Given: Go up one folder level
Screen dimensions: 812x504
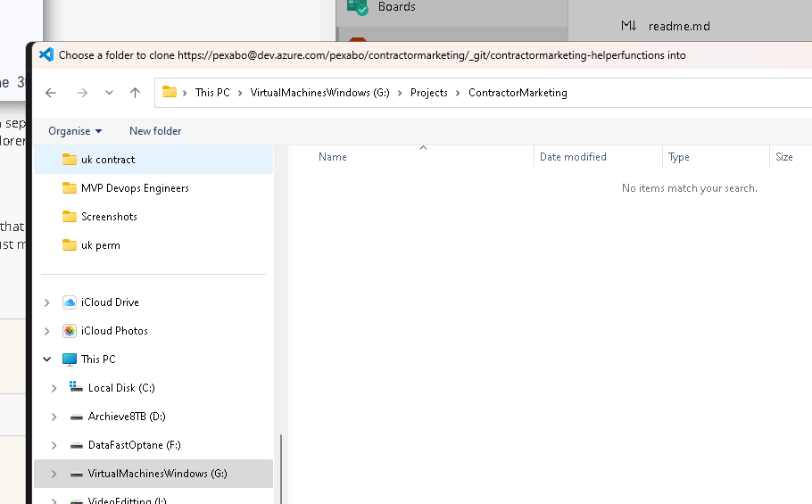Looking at the screenshot, I should tap(135, 93).
